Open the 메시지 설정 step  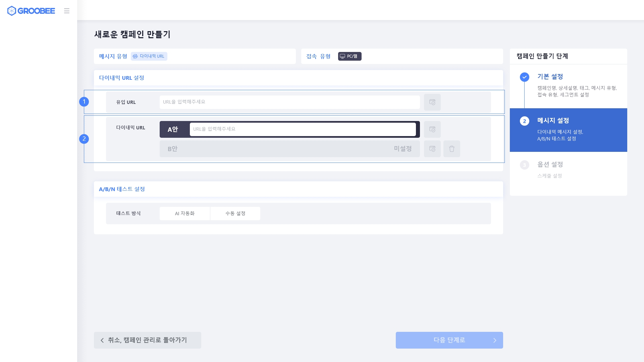pyautogui.click(x=553, y=121)
